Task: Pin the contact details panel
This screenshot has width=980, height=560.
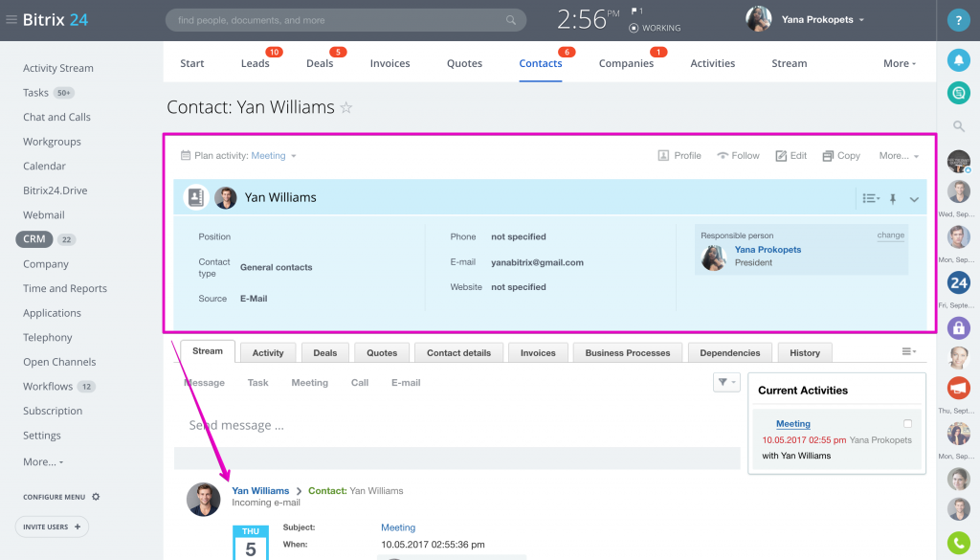Action: [893, 199]
